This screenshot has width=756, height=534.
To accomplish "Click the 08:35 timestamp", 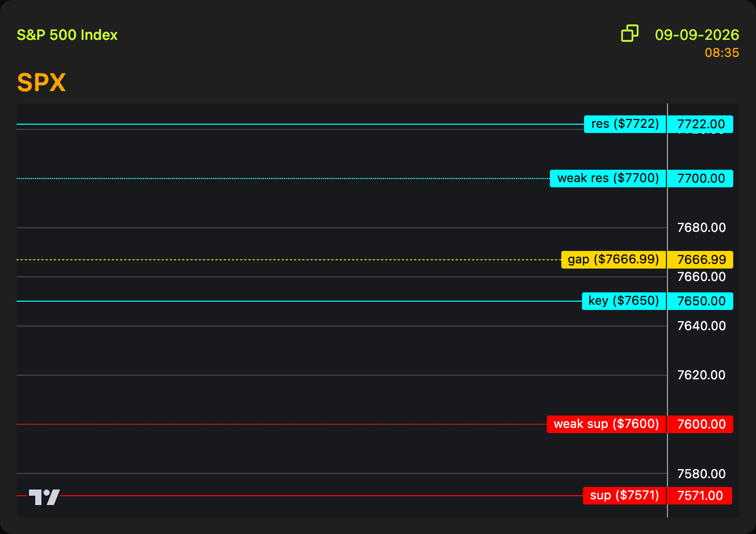I will click(722, 53).
